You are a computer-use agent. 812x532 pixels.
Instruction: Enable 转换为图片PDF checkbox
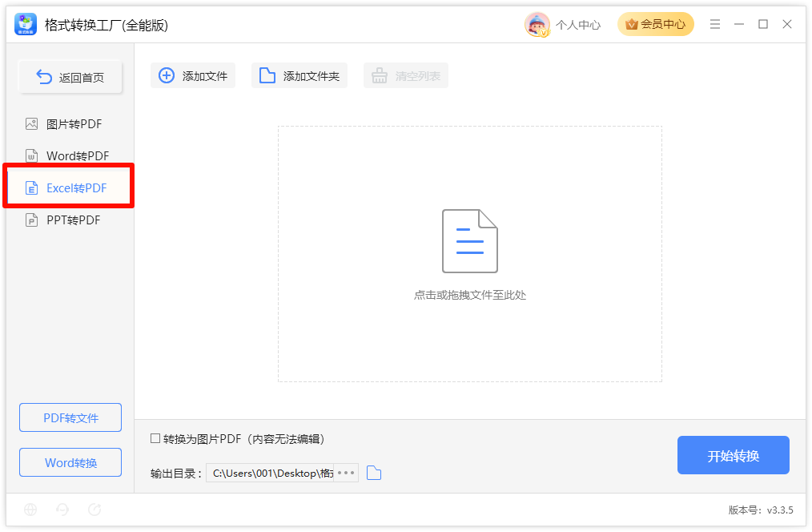[x=155, y=439]
